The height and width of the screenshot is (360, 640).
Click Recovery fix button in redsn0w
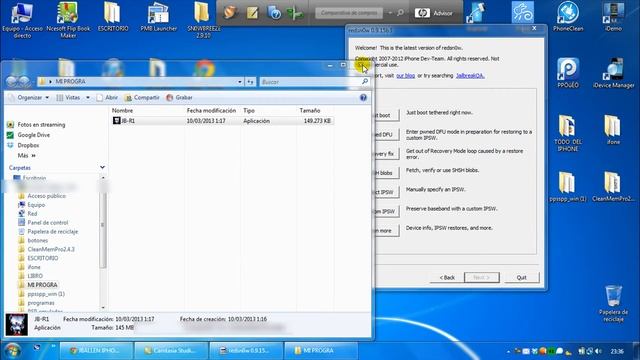click(x=386, y=153)
